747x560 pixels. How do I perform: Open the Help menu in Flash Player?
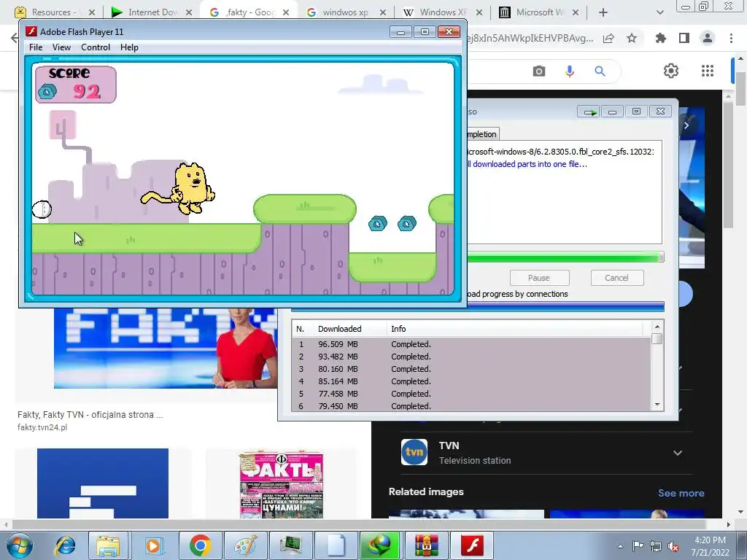tap(129, 47)
